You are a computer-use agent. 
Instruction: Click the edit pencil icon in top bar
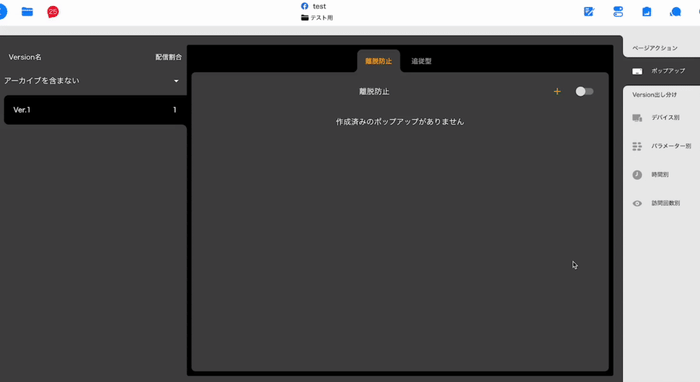tap(589, 12)
